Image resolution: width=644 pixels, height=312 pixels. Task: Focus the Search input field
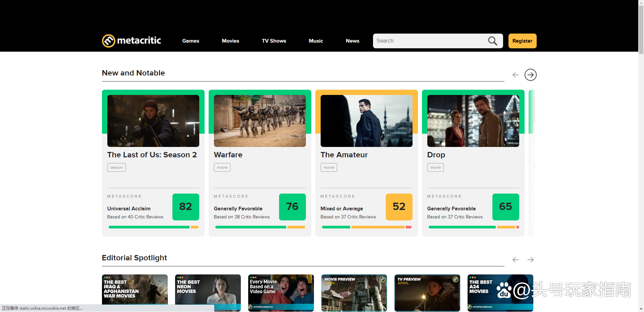click(x=430, y=41)
